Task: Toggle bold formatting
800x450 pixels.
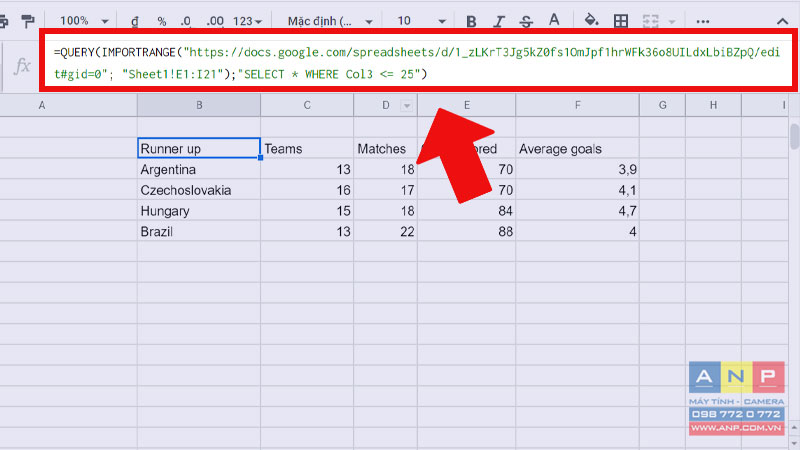Action: pos(471,21)
